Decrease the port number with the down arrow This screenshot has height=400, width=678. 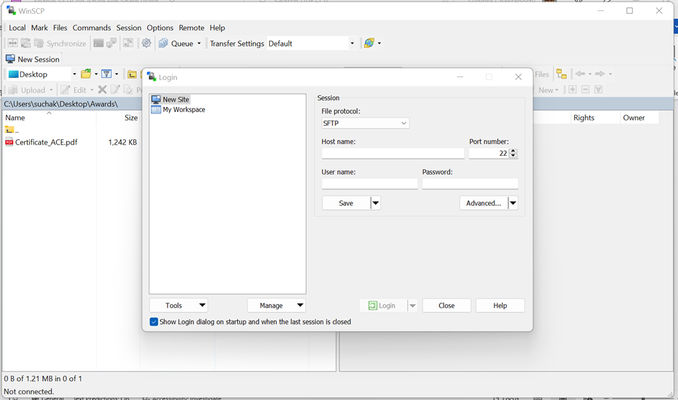point(513,156)
